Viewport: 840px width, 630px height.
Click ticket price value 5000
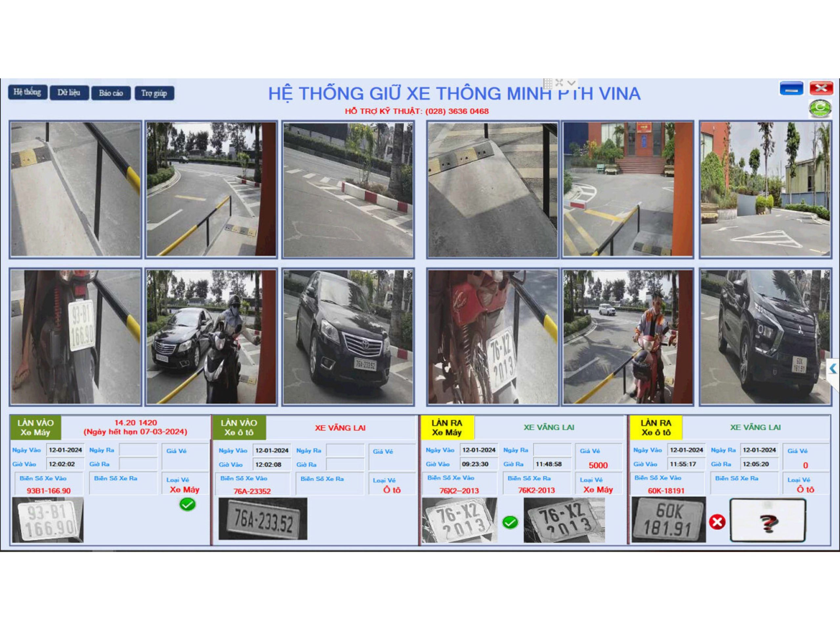[x=598, y=465]
